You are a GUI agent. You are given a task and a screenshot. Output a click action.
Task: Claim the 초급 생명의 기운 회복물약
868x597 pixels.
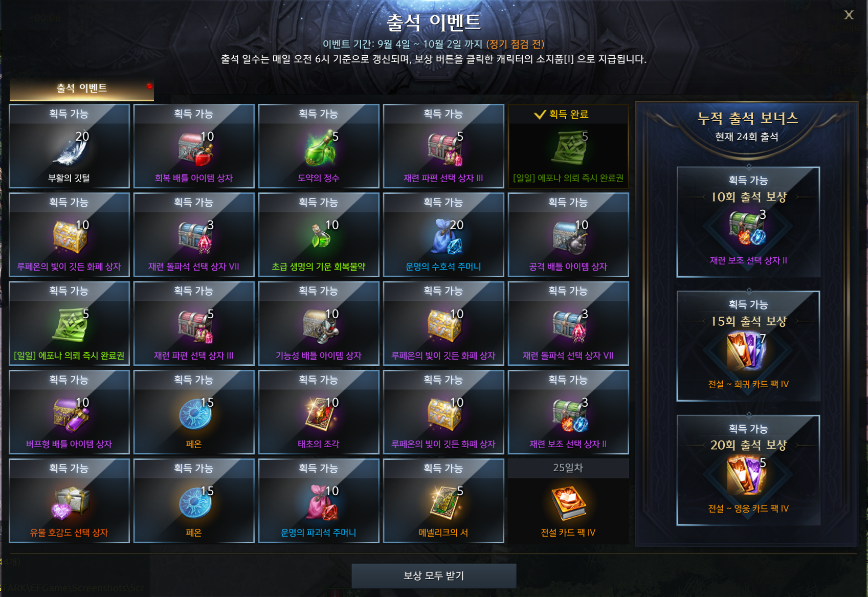(x=319, y=235)
